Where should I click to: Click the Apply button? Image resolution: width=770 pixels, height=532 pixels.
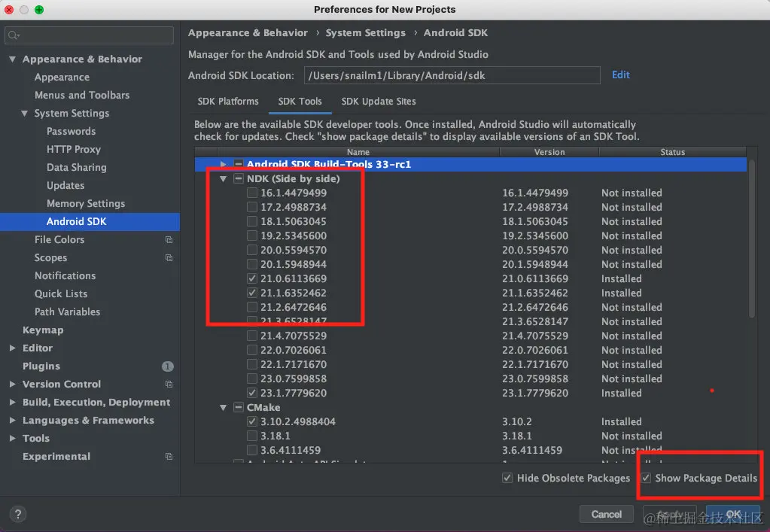point(669,514)
